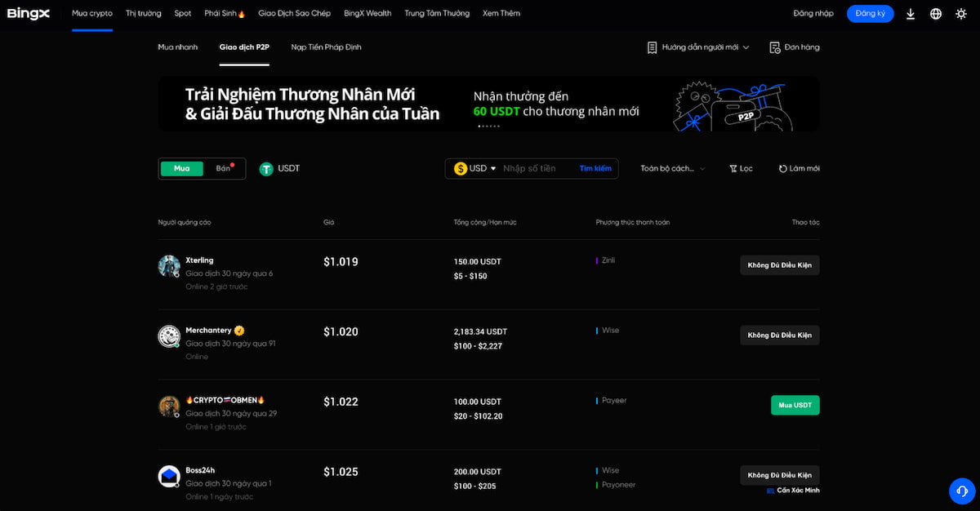Viewport: 980px width, 511px height.
Task: Open the beginner guide document icon
Action: (652, 47)
